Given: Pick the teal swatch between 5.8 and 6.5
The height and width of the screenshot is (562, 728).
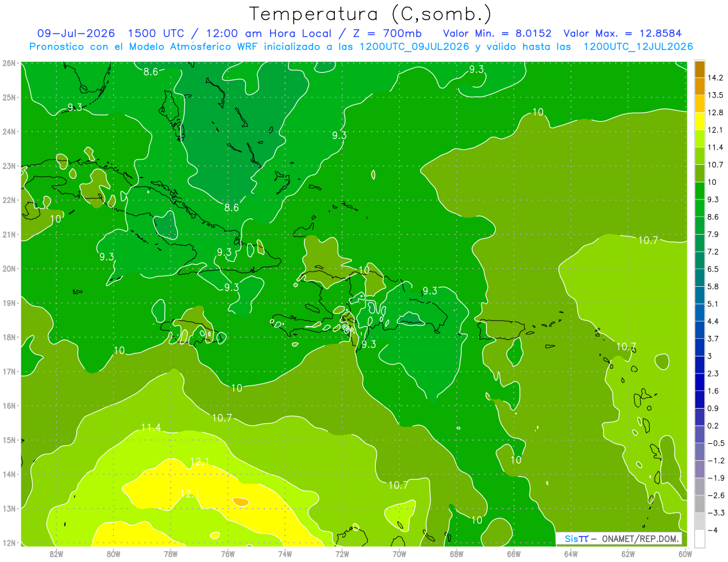Looking at the screenshot, I should (x=699, y=277).
